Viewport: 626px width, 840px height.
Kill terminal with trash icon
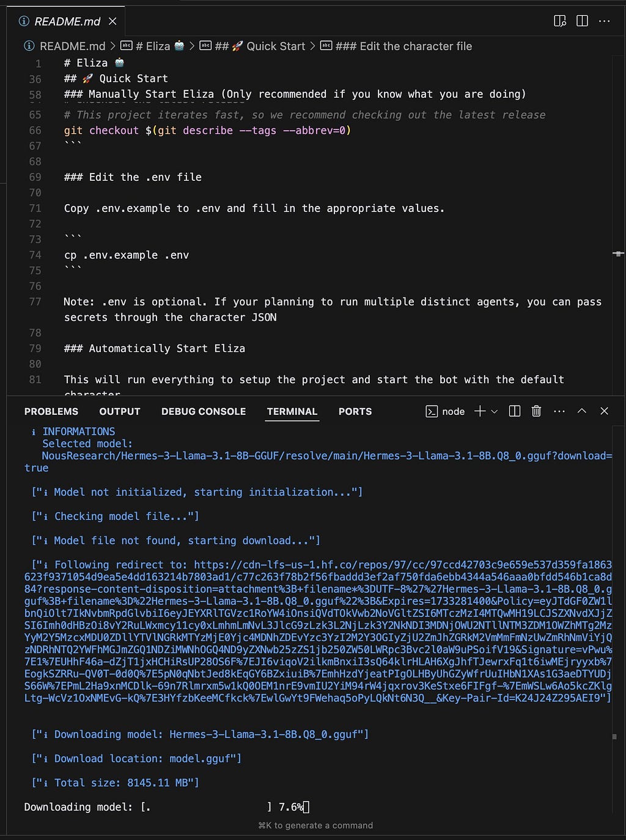(x=536, y=411)
